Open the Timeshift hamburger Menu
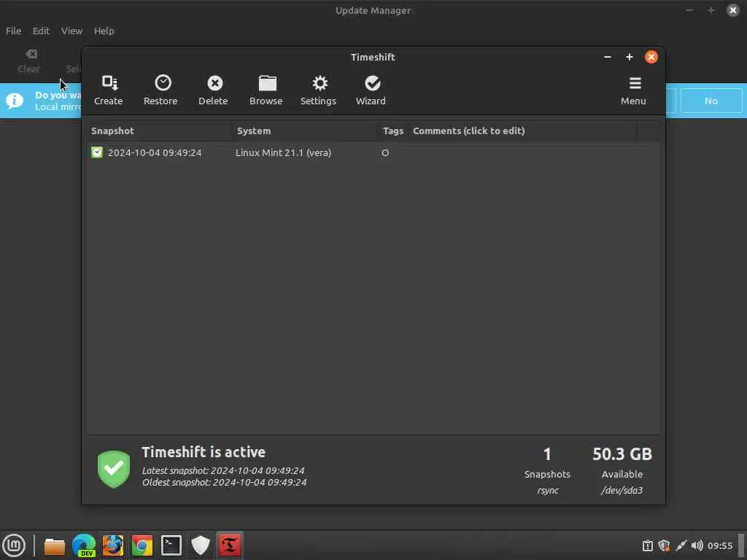 pos(633,90)
